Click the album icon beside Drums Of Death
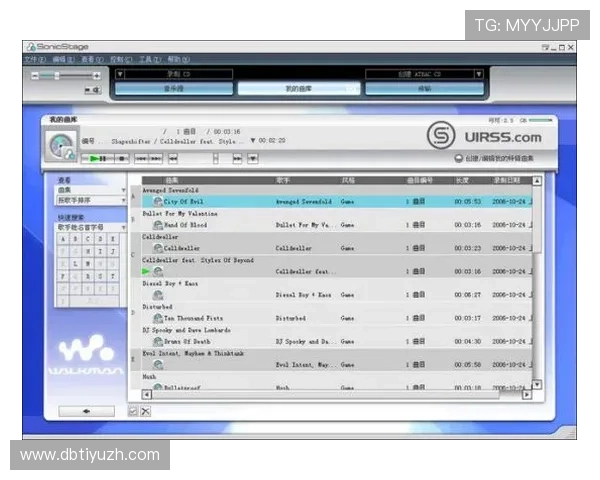This screenshot has width=600, height=480. [x=158, y=341]
